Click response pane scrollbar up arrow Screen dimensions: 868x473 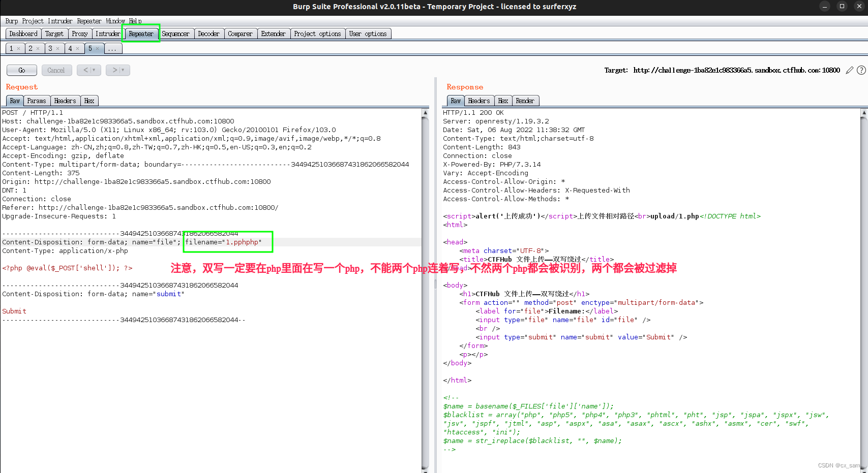click(x=864, y=112)
